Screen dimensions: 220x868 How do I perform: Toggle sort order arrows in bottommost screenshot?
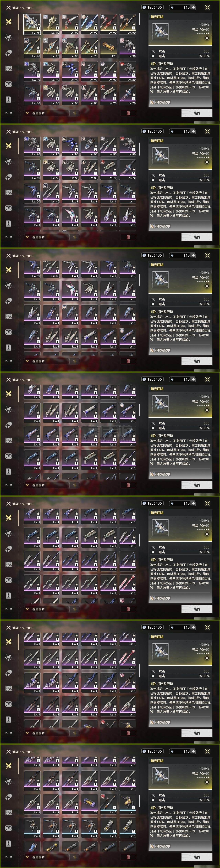[74, 857]
